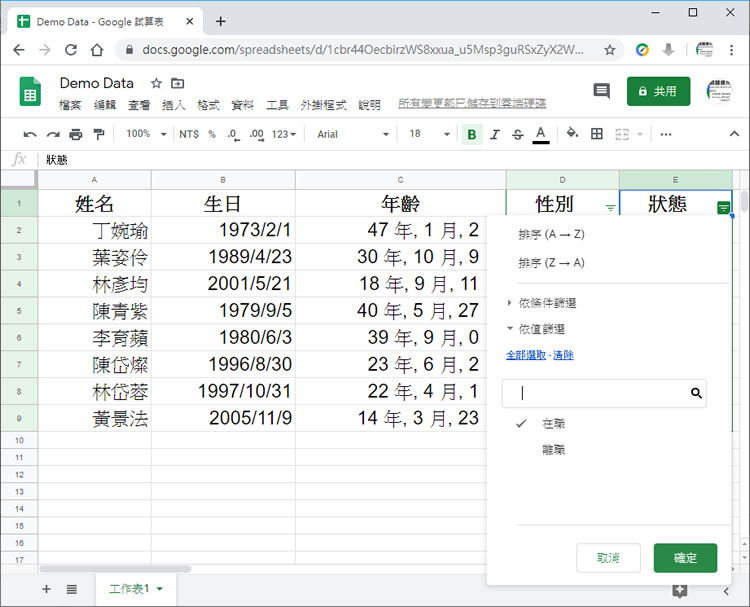This screenshot has height=607, width=750.
Task: Click the print icon
Action: tap(76, 134)
